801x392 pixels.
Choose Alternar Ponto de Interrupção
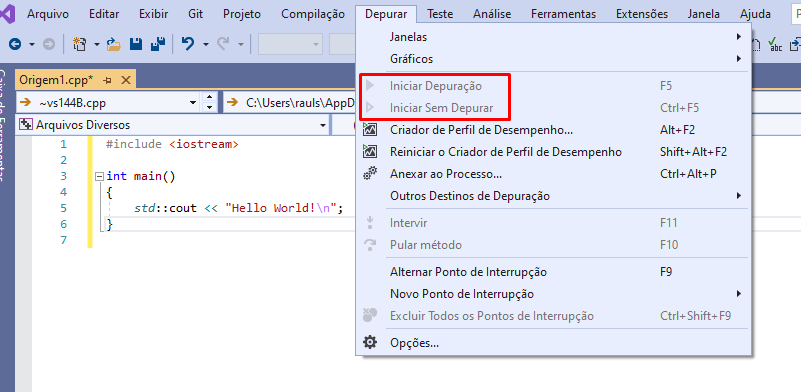pyautogui.click(x=553, y=272)
